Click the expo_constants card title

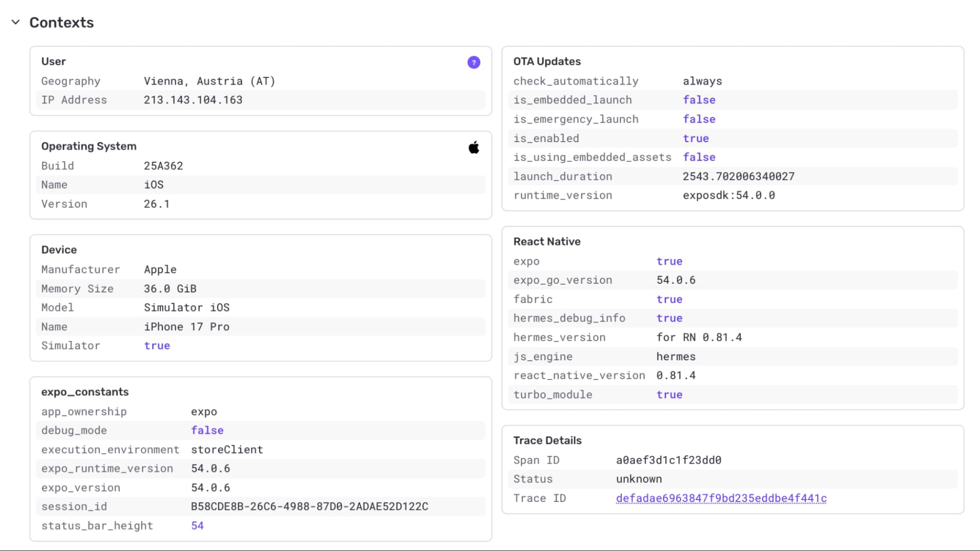[85, 392]
